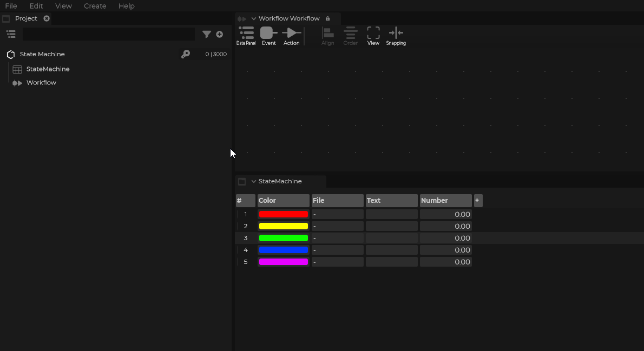The height and width of the screenshot is (351, 644).
Task: Expand the Workflow panel dropdown chevron
Action: pyautogui.click(x=254, y=18)
